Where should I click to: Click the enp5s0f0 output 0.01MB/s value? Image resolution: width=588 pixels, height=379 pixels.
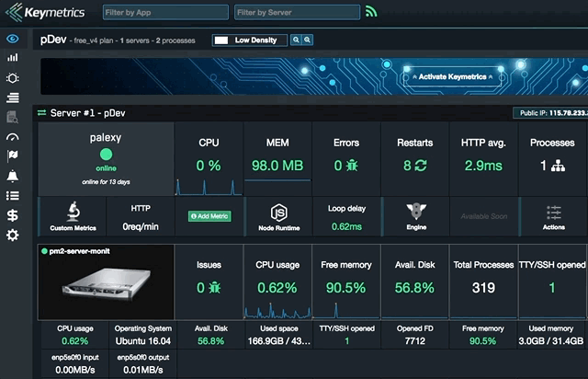(x=143, y=370)
